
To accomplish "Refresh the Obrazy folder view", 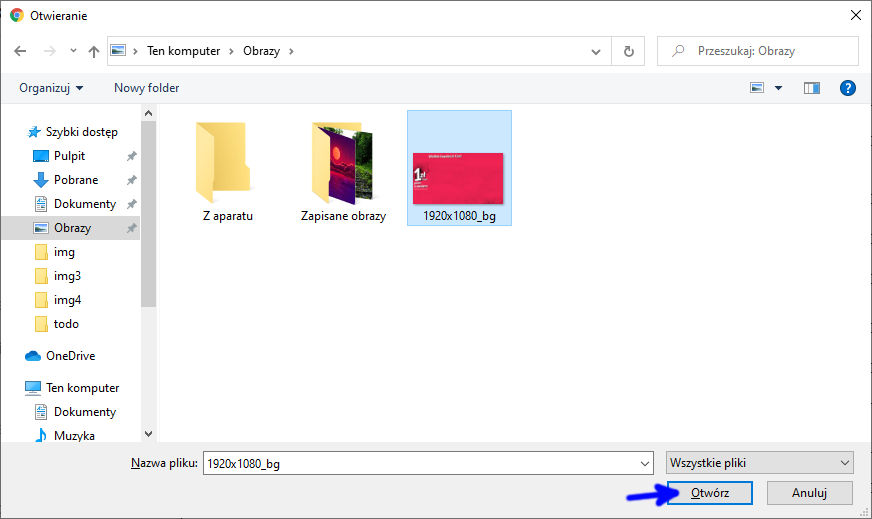I will pyautogui.click(x=628, y=51).
